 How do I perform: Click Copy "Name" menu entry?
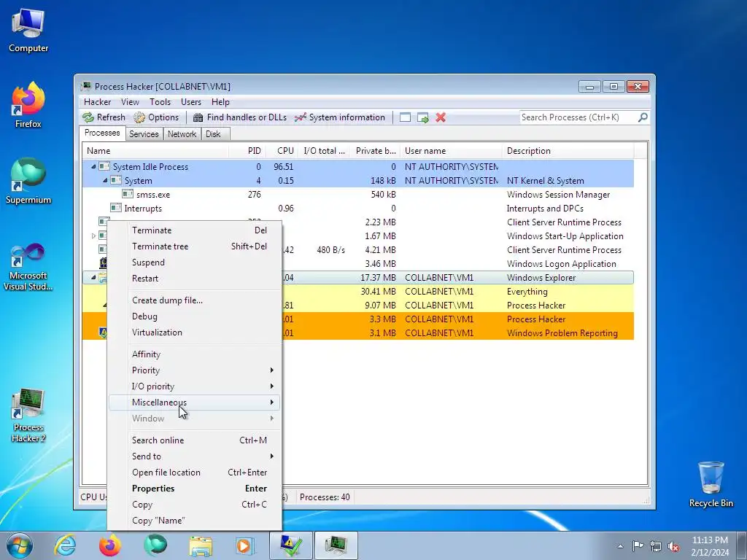(194, 521)
